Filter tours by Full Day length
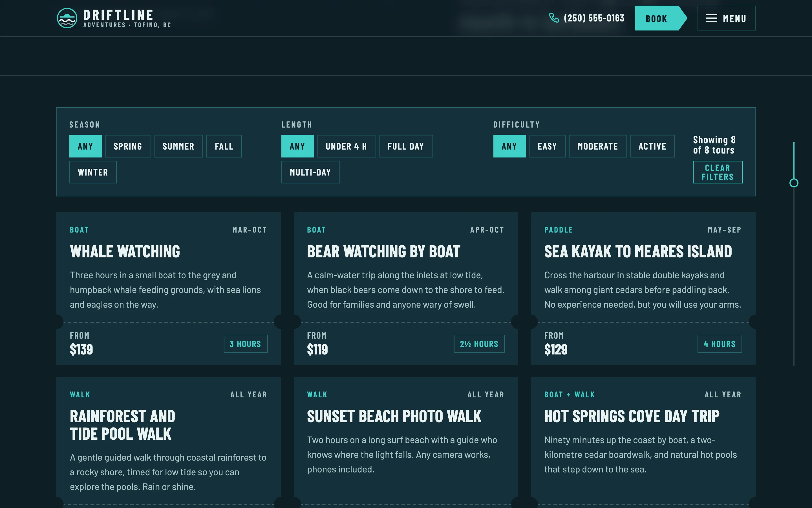 click(406, 146)
